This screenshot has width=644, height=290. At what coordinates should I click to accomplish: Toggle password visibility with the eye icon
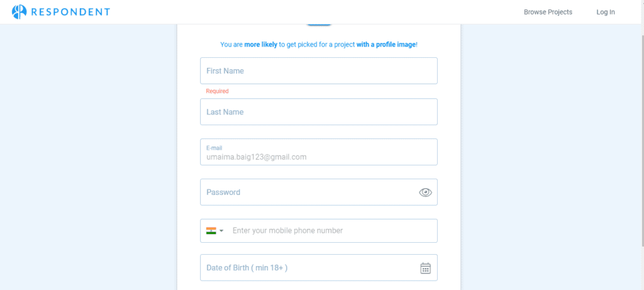click(426, 192)
